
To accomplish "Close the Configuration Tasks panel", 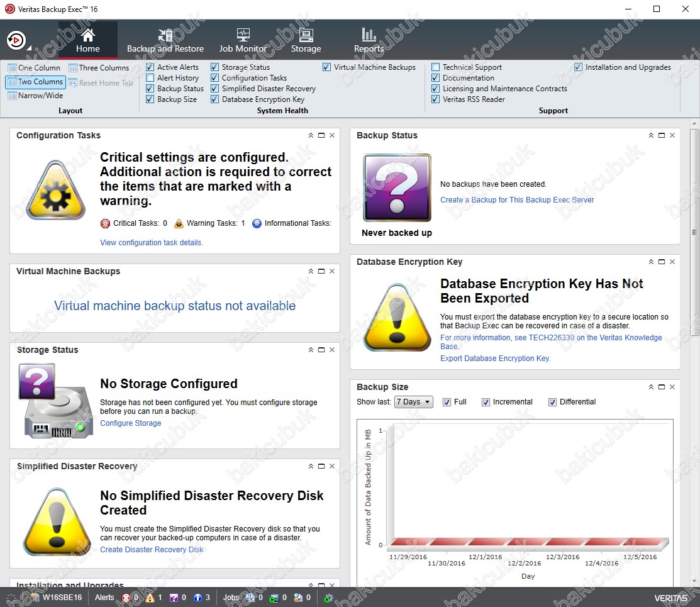I will point(332,135).
